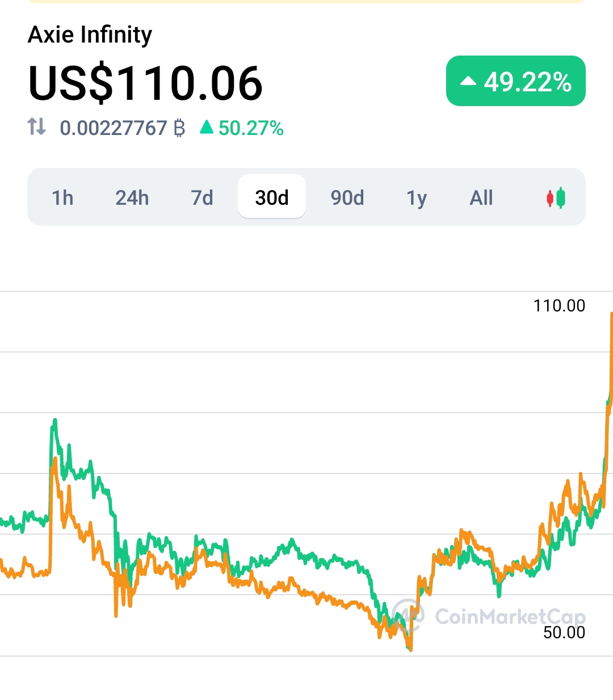This screenshot has height=700, width=613.
Task: Click the up-triangle inside the 49.22% badge
Action: [468, 82]
